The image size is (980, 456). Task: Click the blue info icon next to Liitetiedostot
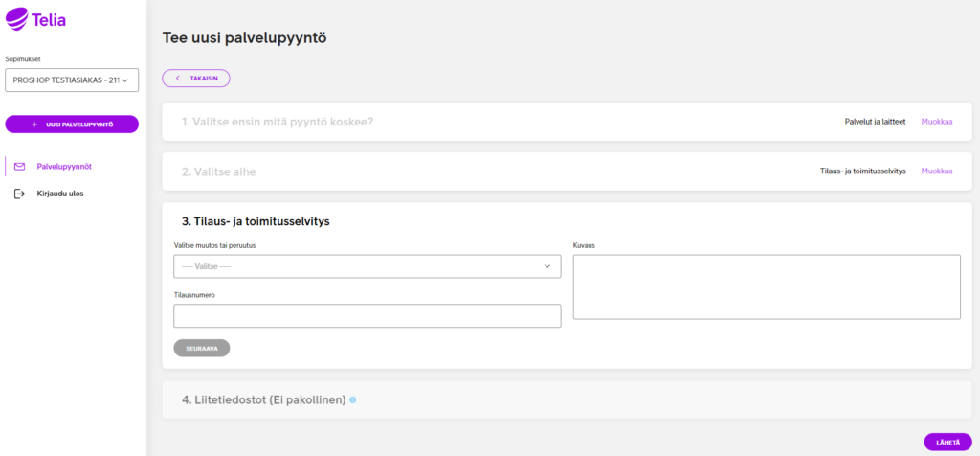pos(353,399)
